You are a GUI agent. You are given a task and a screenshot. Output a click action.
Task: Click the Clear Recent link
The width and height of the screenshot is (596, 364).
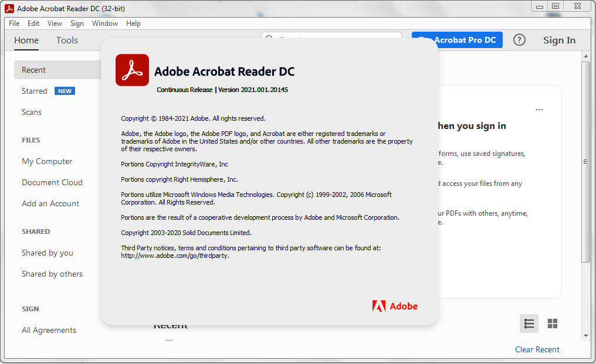click(537, 349)
